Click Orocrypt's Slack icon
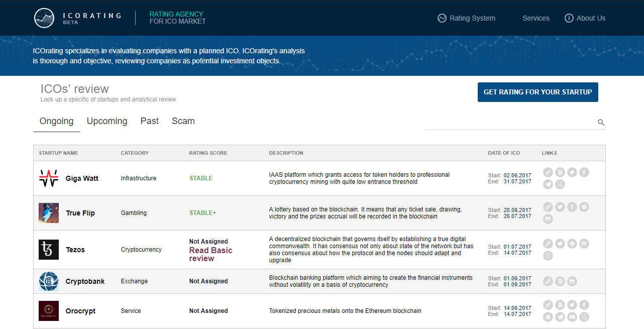 coord(548,317)
